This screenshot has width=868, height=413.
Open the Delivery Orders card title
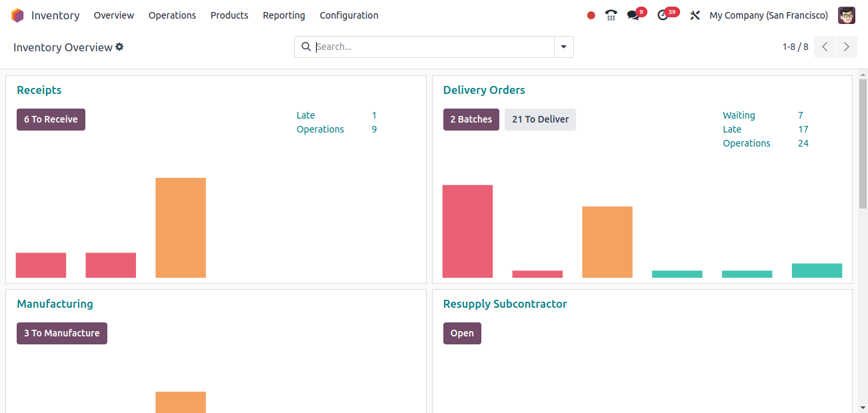tap(484, 90)
